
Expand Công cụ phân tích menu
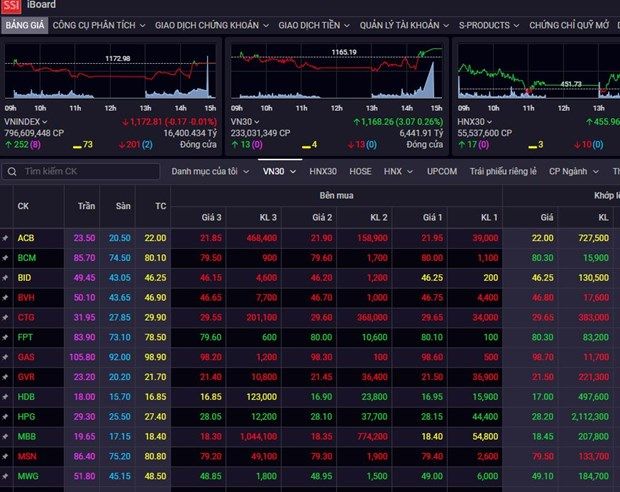(x=99, y=25)
